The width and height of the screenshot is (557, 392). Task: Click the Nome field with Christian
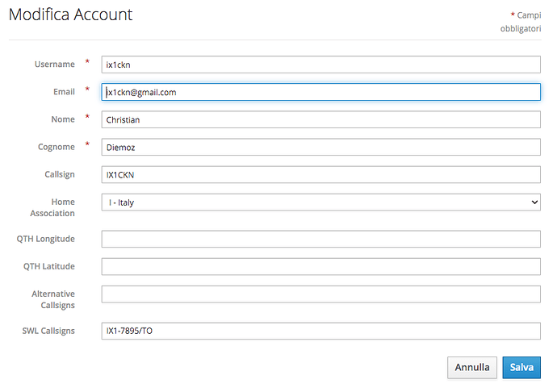point(320,119)
